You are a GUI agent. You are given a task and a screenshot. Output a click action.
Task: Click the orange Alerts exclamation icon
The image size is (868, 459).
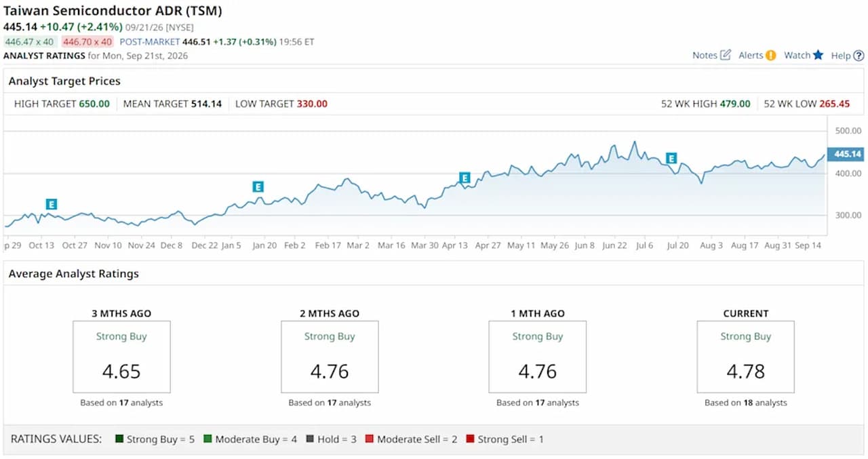click(x=770, y=55)
